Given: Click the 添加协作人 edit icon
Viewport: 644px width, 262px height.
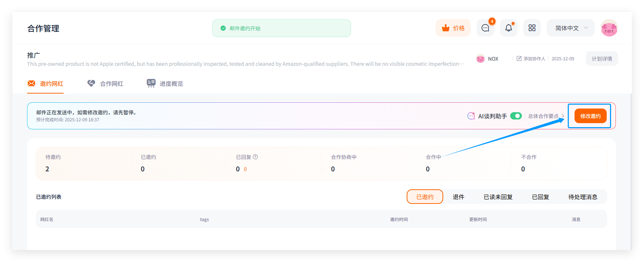Looking at the screenshot, I should click(519, 58).
